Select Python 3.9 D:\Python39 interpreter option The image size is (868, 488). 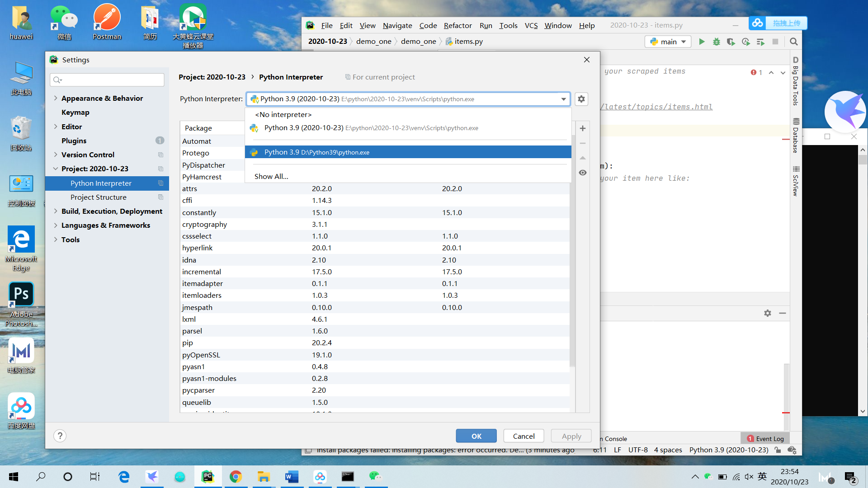(x=316, y=152)
